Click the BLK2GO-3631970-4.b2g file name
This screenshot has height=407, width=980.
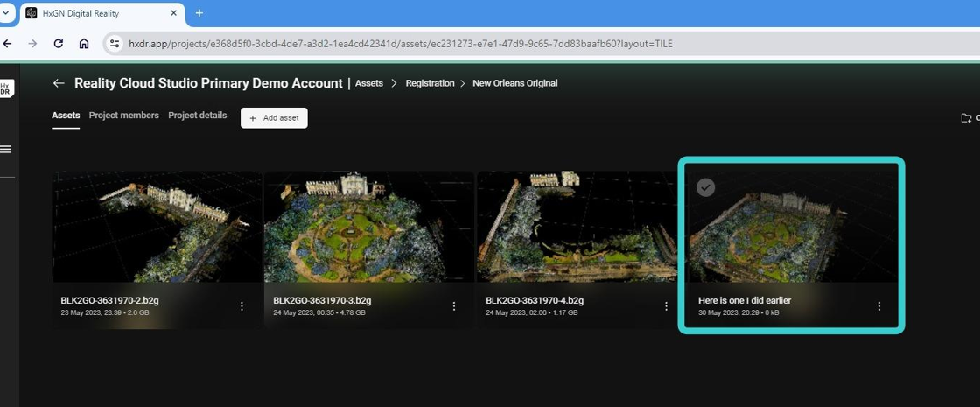pyautogui.click(x=535, y=301)
